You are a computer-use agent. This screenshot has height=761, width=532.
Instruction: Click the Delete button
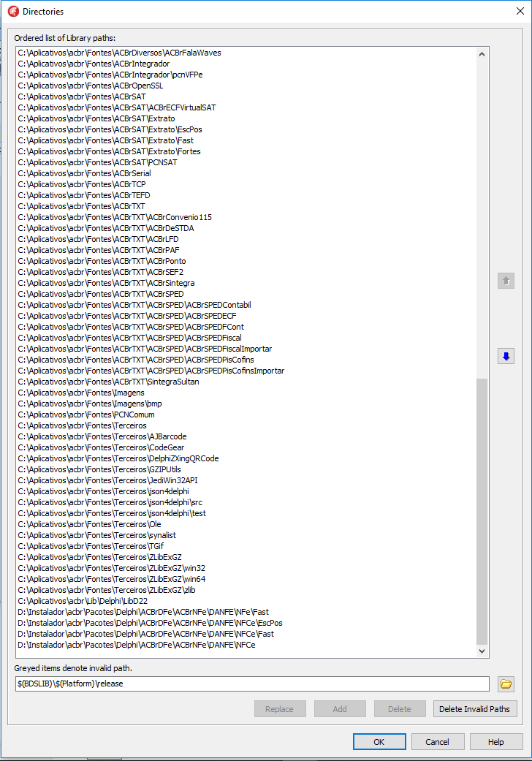[400, 709]
